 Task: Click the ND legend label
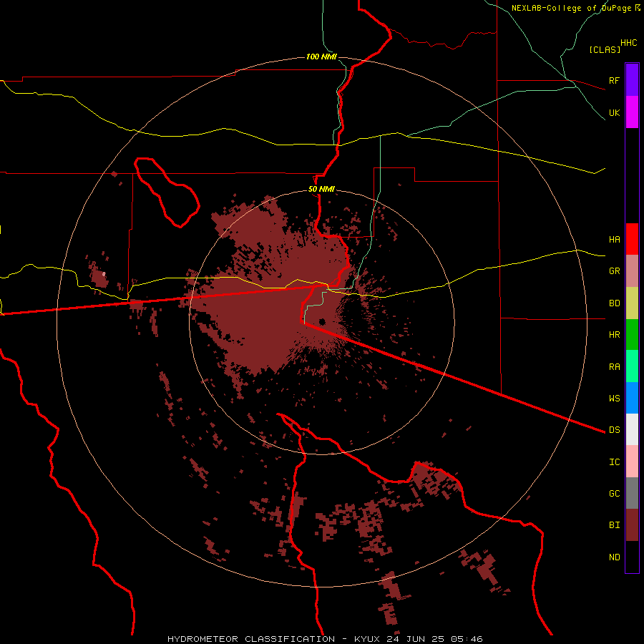tap(615, 557)
